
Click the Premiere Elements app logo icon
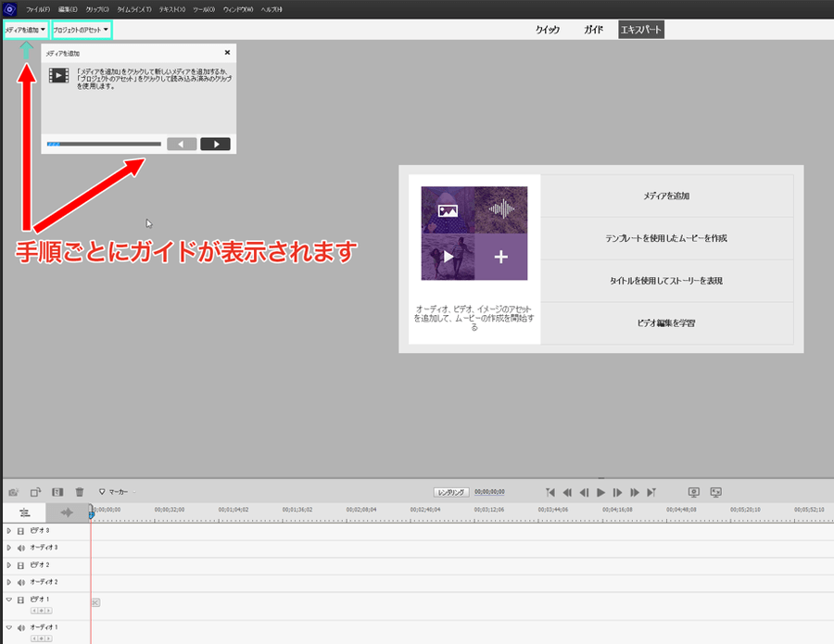pyautogui.click(x=9, y=9)
